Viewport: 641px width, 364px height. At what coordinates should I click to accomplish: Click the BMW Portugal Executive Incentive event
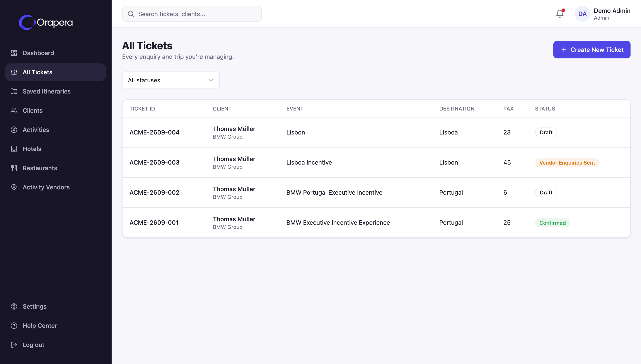[x=334, y=192]
